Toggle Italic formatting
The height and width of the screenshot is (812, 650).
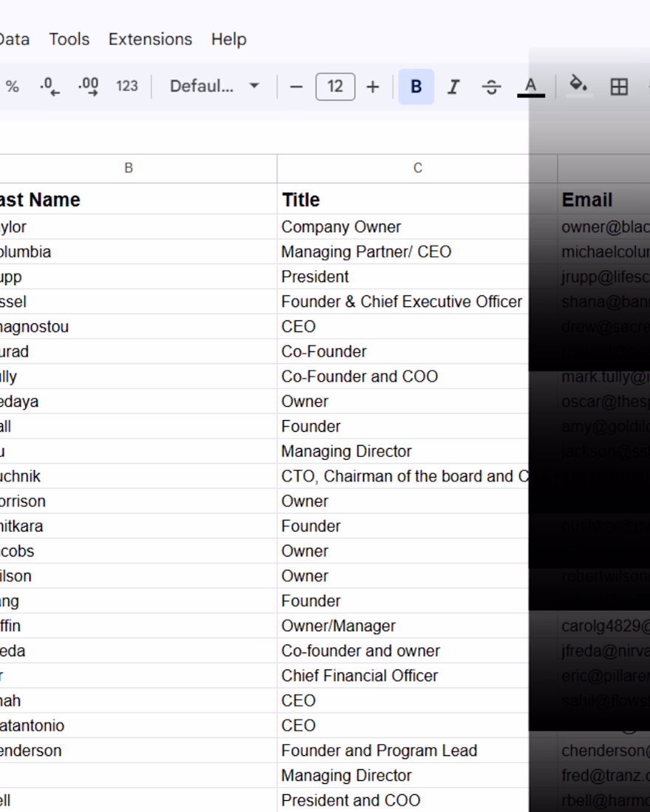tap(454, 86)
